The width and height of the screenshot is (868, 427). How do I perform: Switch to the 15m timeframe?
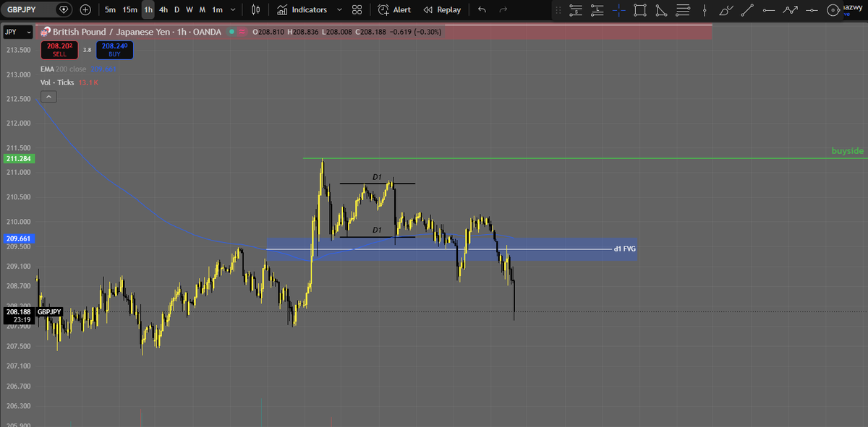pos(129,10)
